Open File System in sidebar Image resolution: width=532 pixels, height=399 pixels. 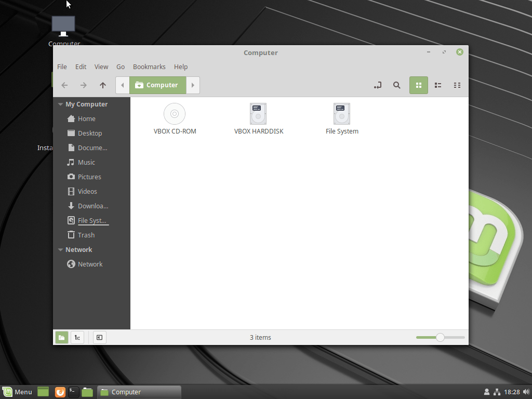[91, 221]
